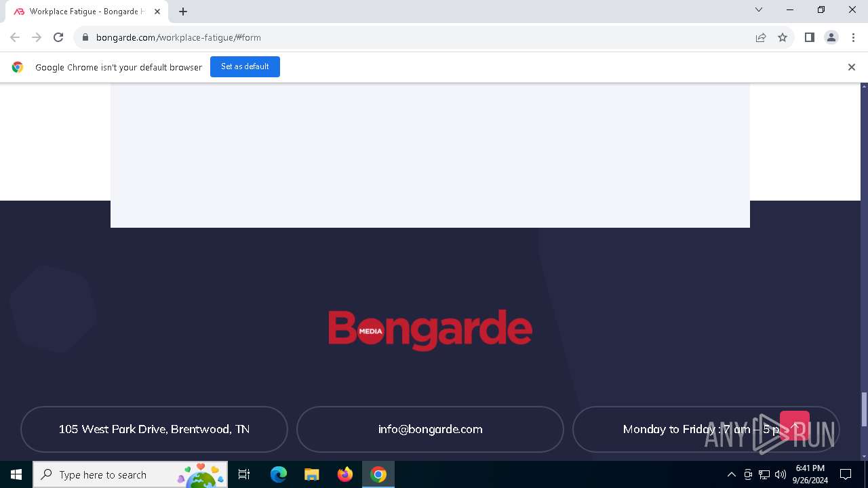Open the Chrome side panel

[810, 37]
